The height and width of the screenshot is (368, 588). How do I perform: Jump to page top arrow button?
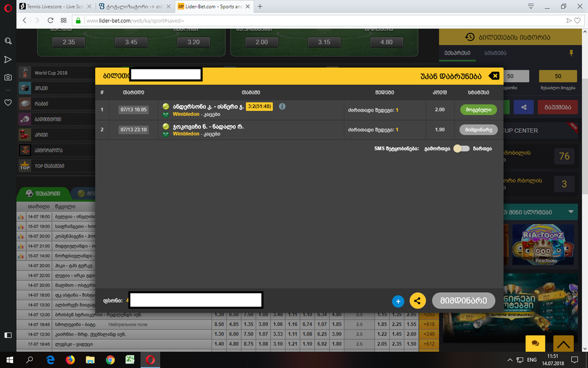[563, 343]
